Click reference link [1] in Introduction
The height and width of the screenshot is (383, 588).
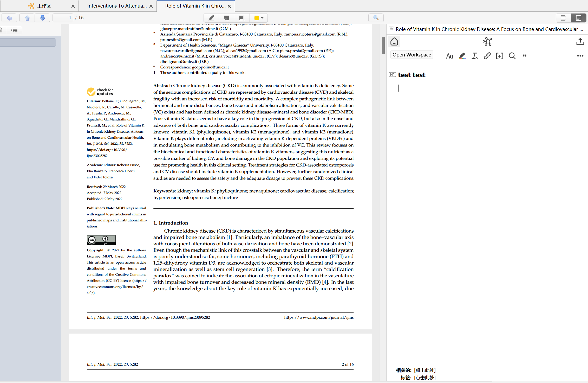229,237
